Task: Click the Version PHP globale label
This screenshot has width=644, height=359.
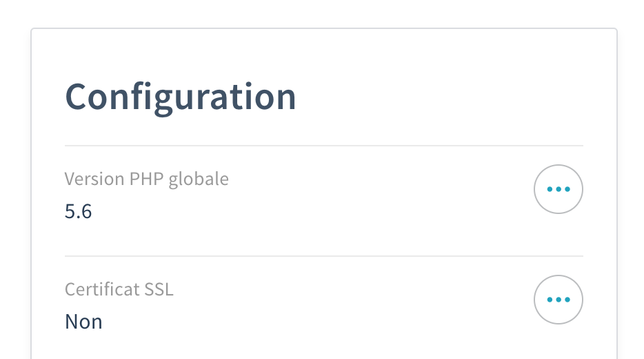Action: [x=146, y=179]
